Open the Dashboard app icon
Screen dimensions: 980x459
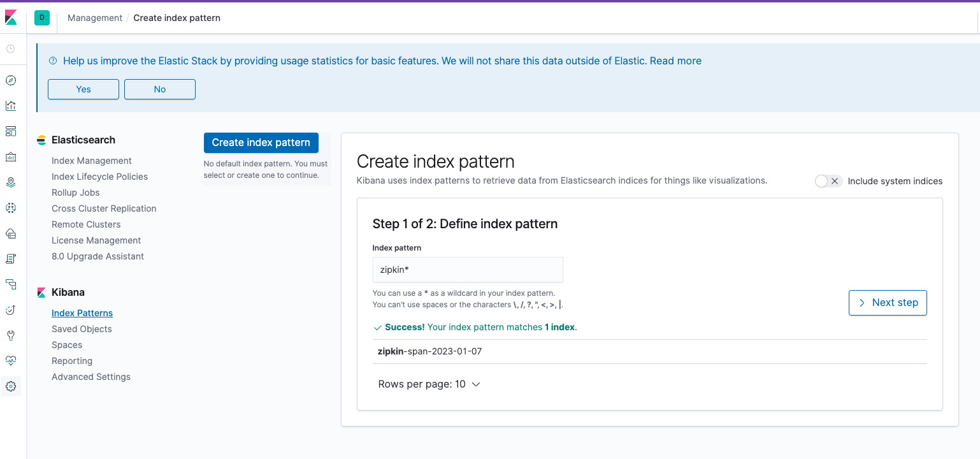click(x=10, y=131)
